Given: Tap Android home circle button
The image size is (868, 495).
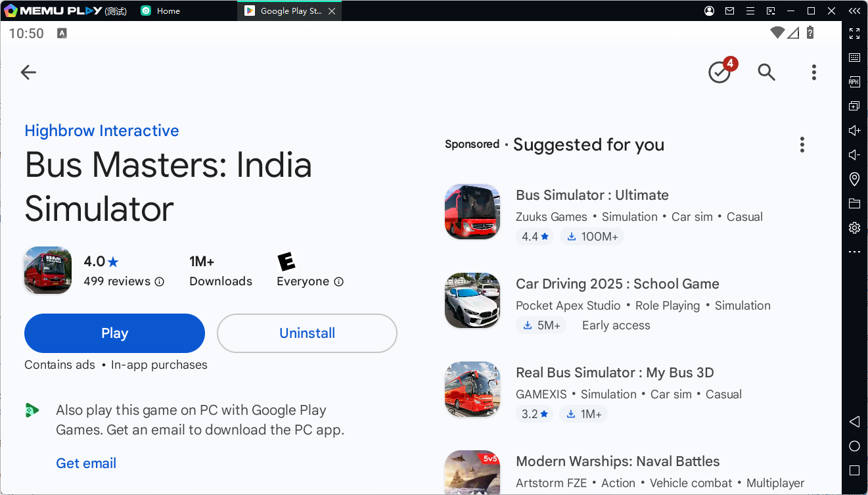Looking at the screenshot, I should [x=854, y=446].
